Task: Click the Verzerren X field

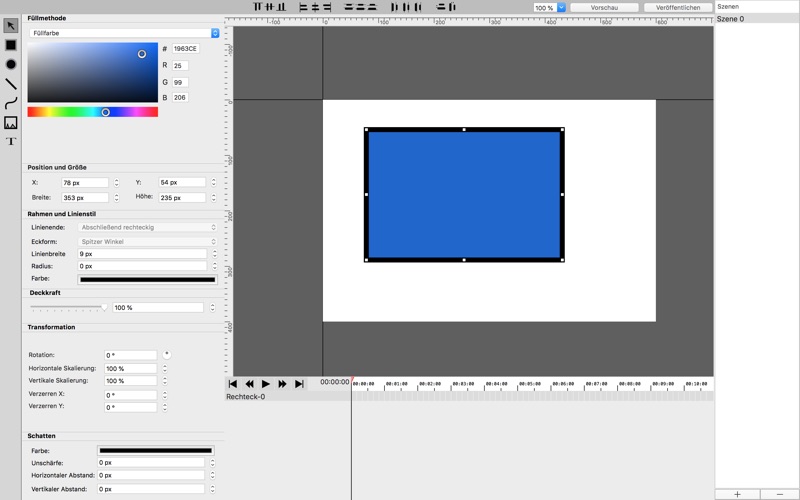Action: tap(131, 395)
